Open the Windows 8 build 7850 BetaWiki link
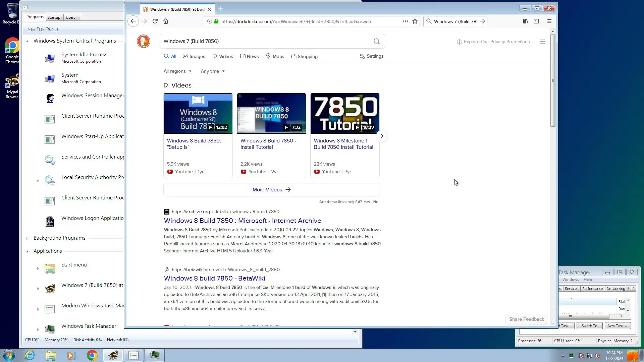The width and height of the screenshot is (644, 362). (x=214, y=278)
